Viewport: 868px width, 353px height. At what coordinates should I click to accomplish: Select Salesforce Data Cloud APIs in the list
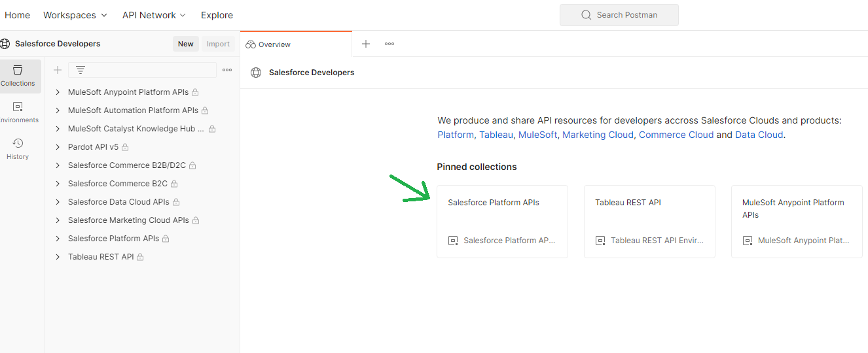pos(118,202)
